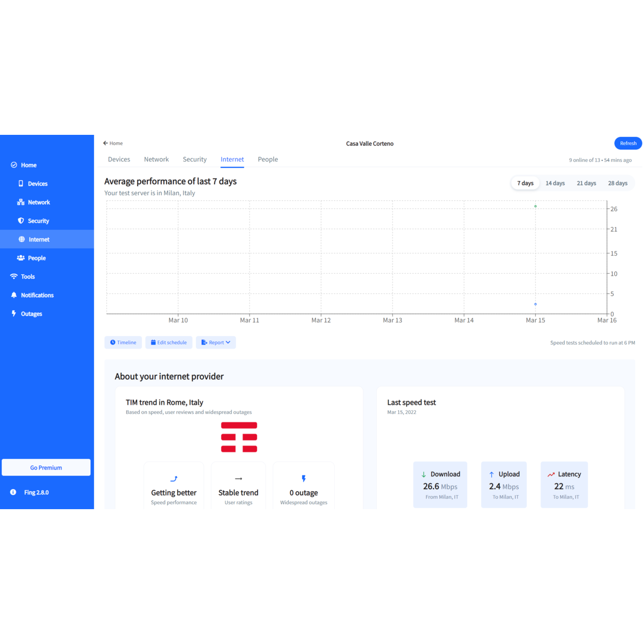Select the 7 days range option
This screenshot has height=644, width=644.
[525, 183]
